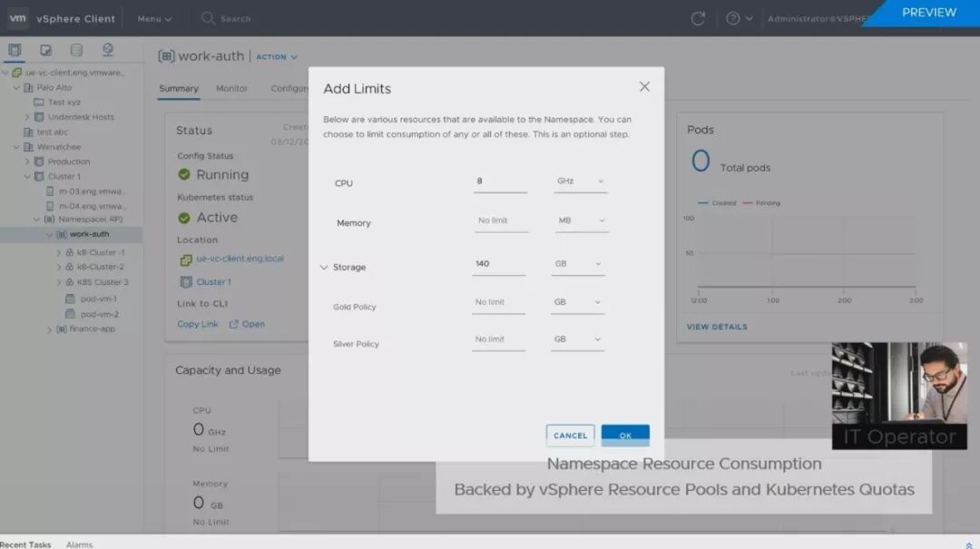Image resolution: width=980 pixels, height=549 pixels.
Task: Switch to the Summary tab
Action: click(179, 89)
